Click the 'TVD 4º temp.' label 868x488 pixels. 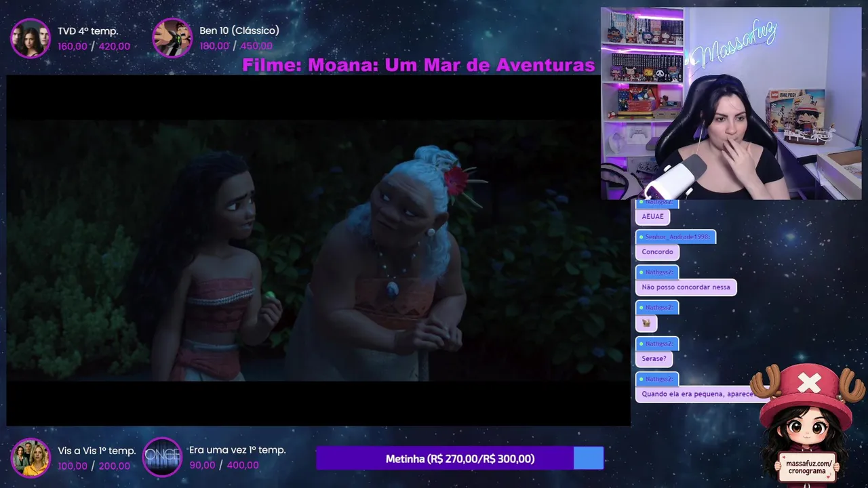click(87, 31)
